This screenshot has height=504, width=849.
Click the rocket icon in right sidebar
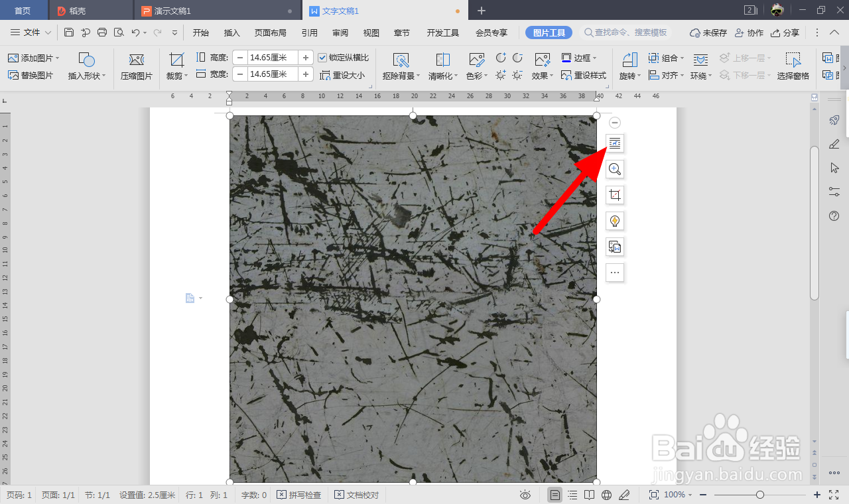pos(834,120)
